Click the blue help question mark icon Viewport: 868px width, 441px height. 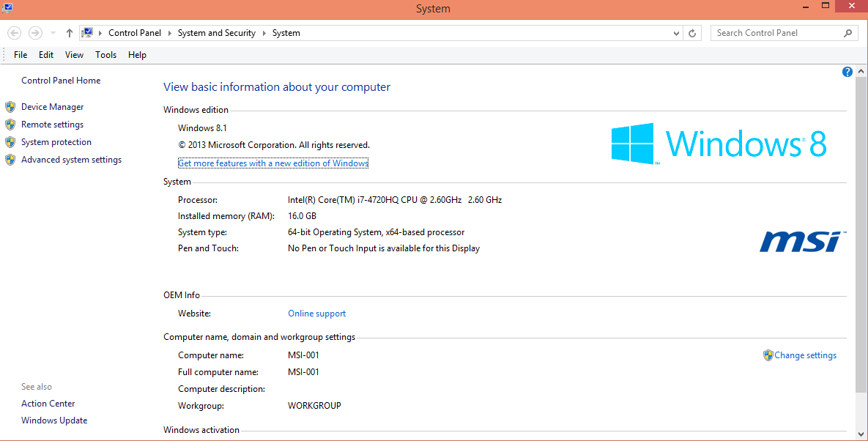point(847,72)
